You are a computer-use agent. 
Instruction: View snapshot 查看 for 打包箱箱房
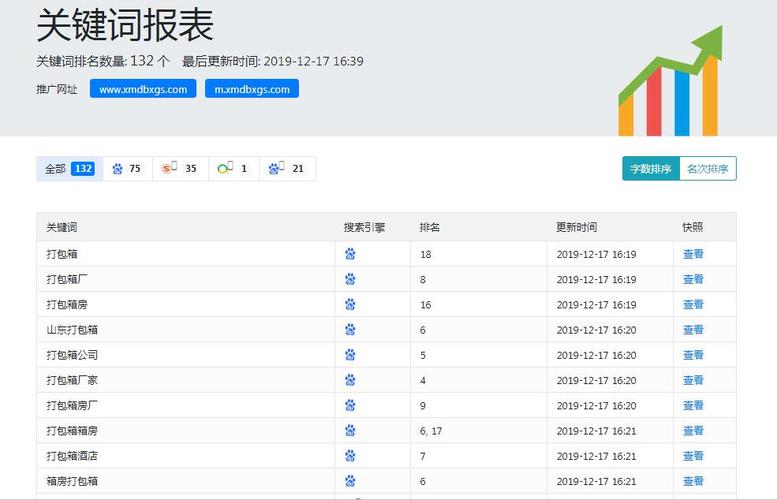[693, 431]
